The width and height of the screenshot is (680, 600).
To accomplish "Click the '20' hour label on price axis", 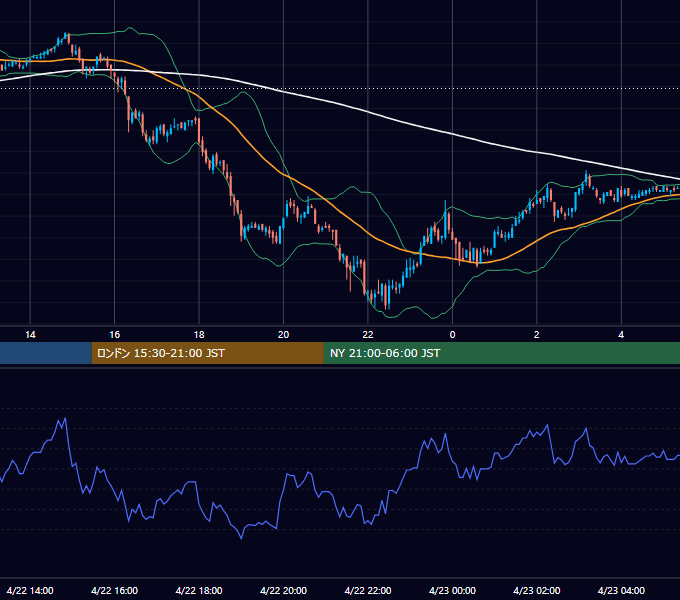I will (x=283, y=335).
